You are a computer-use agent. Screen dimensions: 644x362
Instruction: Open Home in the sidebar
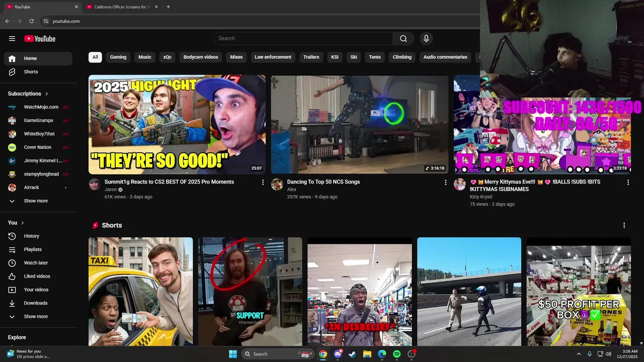(38, 58)
